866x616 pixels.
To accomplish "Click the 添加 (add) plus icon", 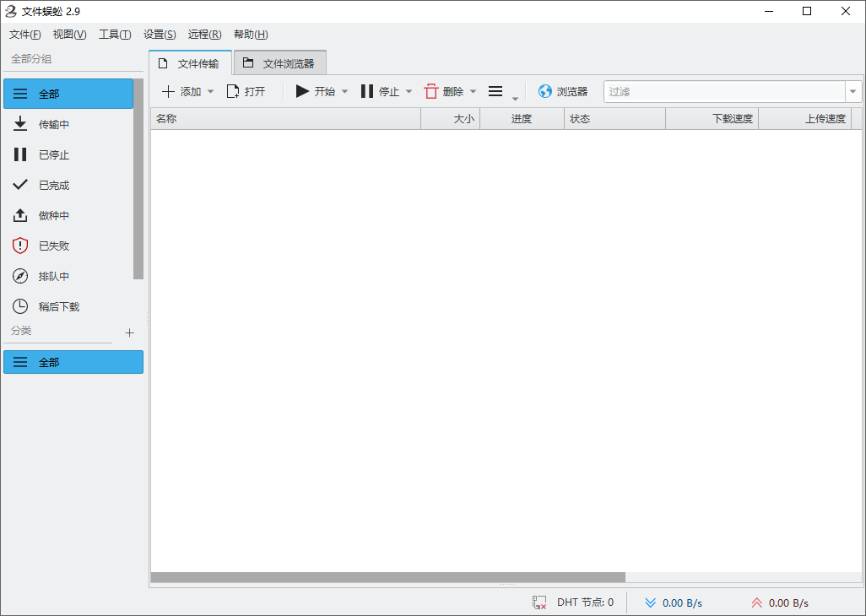I will pyautogui.click(x=168, y=92).
